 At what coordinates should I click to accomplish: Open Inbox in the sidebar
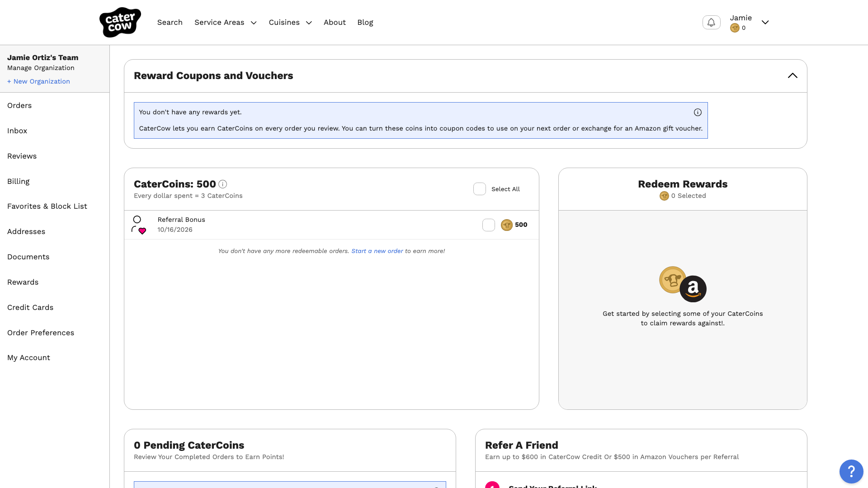point(17,131)
